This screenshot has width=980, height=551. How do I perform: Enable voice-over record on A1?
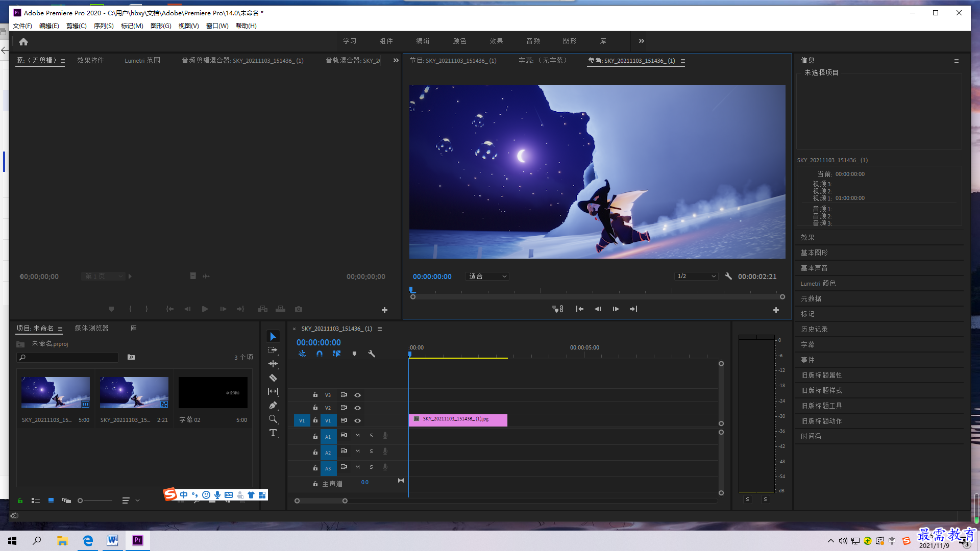385,436
